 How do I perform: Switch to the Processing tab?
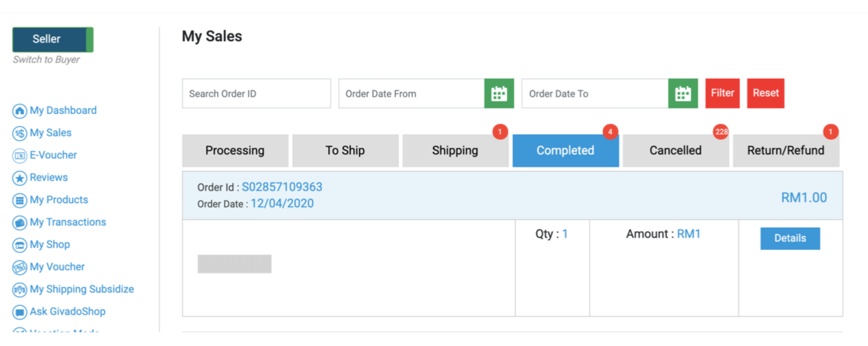pos(235,151)
